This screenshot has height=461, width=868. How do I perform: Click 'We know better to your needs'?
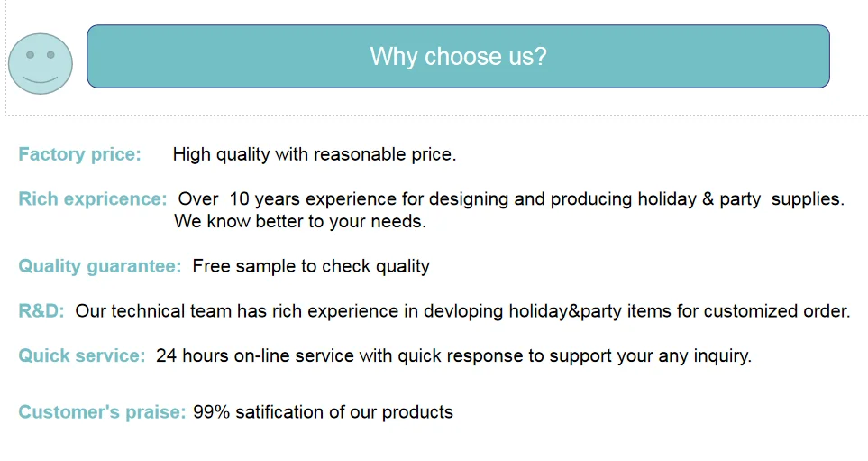point(300,221)
